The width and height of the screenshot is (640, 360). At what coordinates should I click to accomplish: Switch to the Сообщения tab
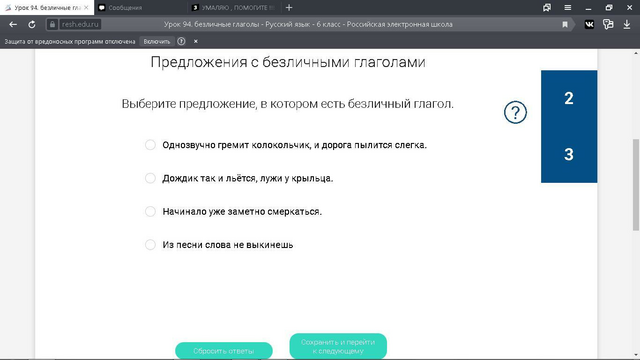(x=141, y=8)
